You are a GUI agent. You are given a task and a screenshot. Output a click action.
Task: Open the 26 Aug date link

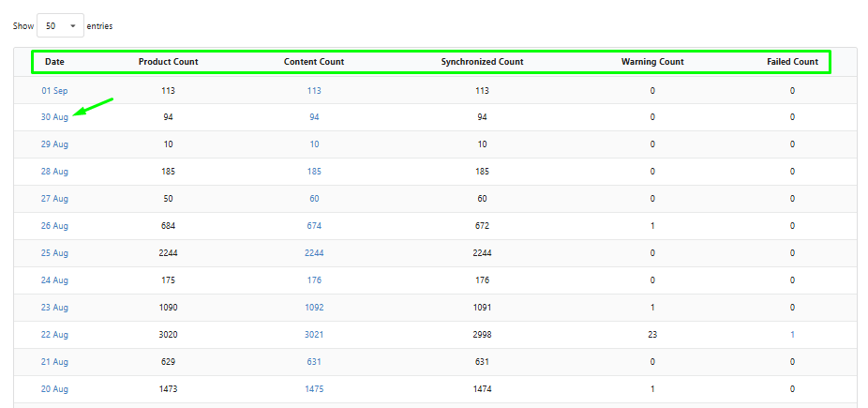(x=54, y=226)
